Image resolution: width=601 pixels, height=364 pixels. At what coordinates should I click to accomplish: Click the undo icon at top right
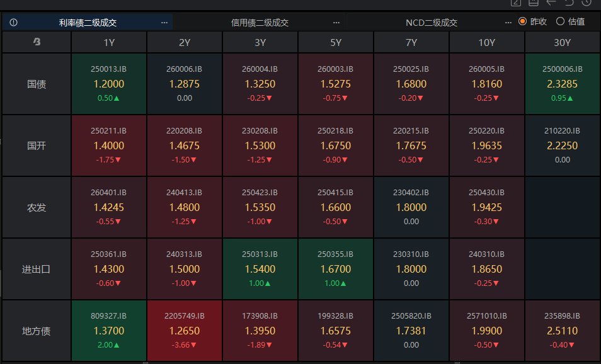(x=569, y=3)
